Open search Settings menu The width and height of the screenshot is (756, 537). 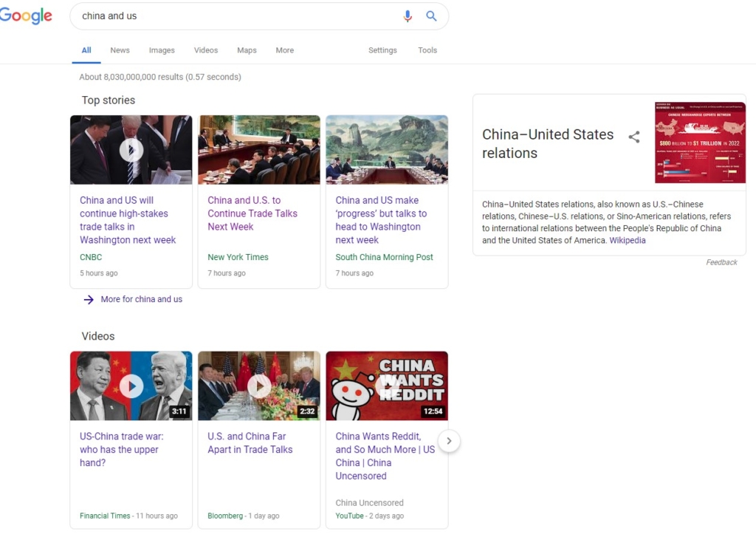click(x=382, y=50)
